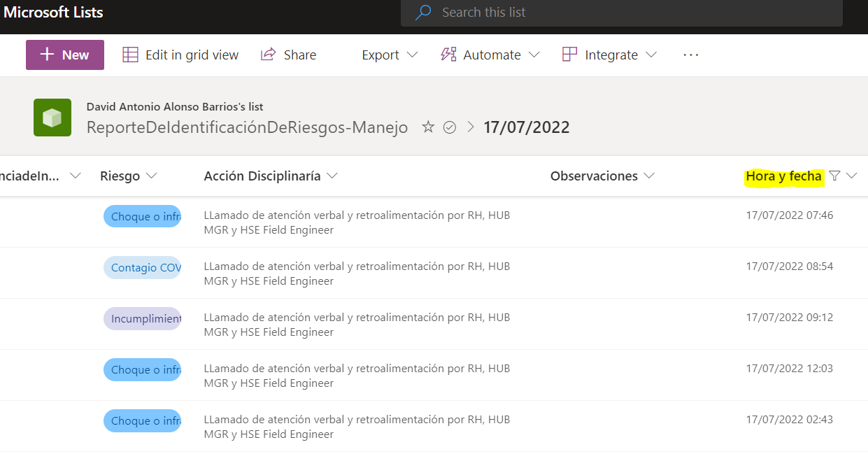
Task: Click Llamado de atención text in 02:43 row
Action: point(357,427)
